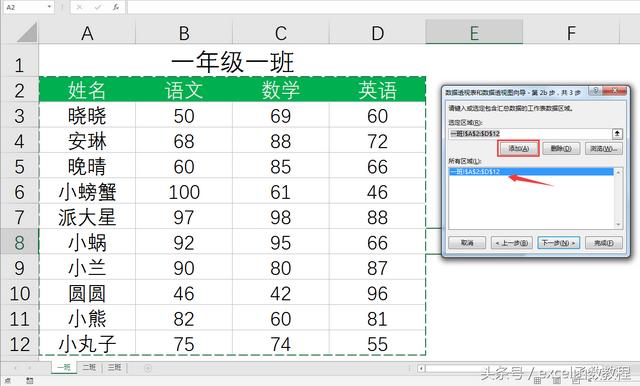640x386 pixels.
Task: Click the cell containing 晓晓
Action: [x=87, y=115]
